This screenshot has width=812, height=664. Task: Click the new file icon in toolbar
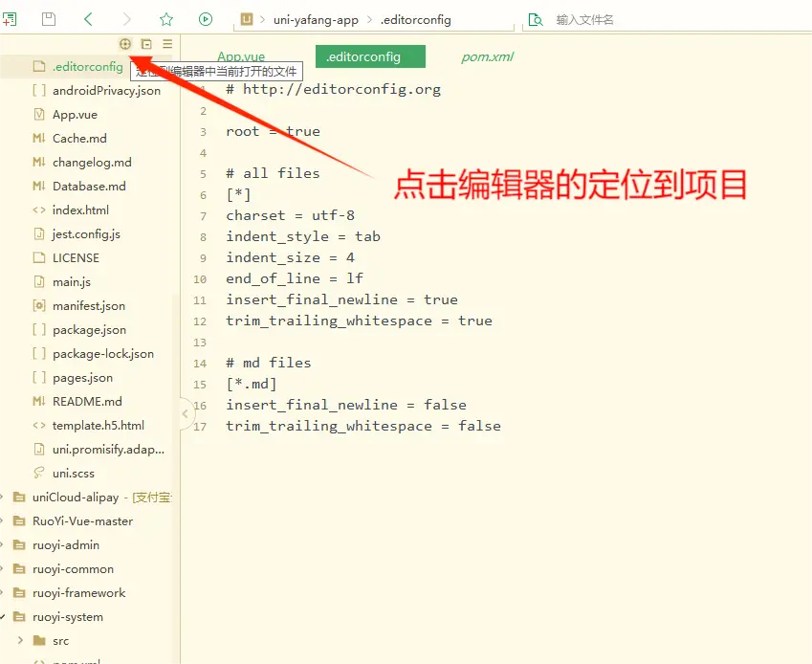pyautogui.click(x=10, y=19)
